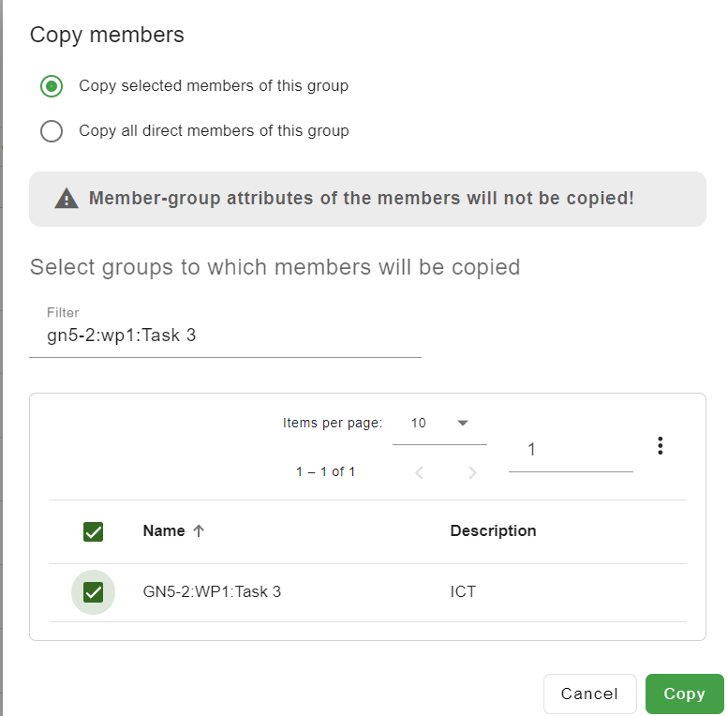Screen dimensions: 728x716
Task: Open the three-dot pagination options menu
Action: [660, 446]
